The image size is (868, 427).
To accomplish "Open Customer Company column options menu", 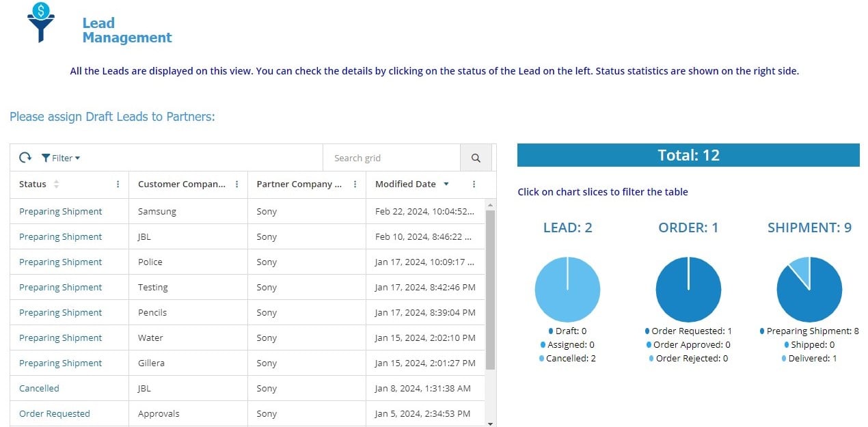I will [236, 184].
